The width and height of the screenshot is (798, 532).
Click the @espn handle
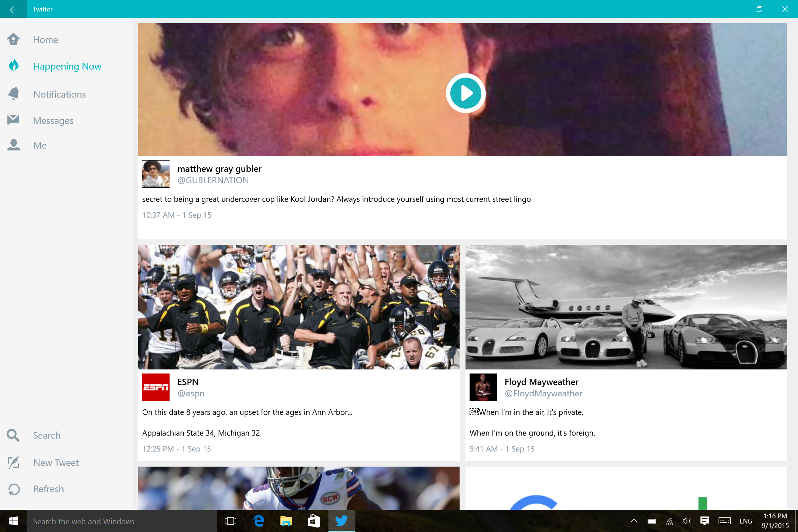(191, 393)
